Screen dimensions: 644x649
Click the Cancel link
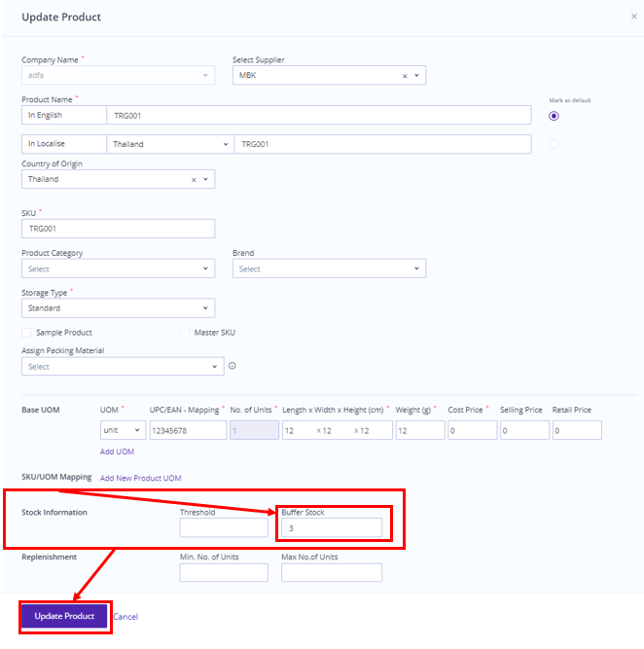[x=125, y=617]
